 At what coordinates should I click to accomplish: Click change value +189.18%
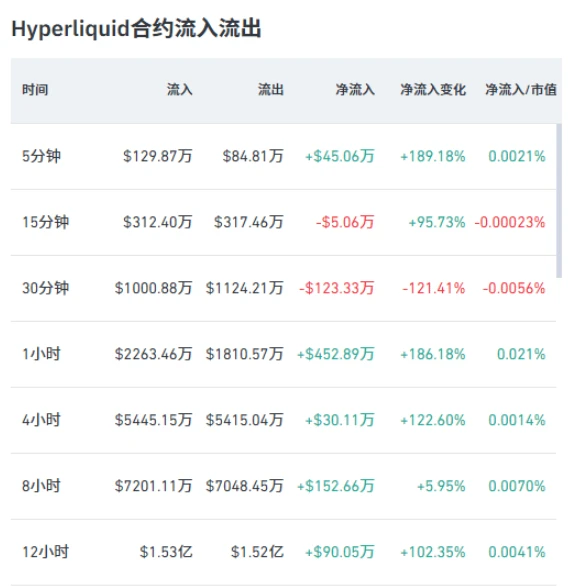[x=433, y=156]
